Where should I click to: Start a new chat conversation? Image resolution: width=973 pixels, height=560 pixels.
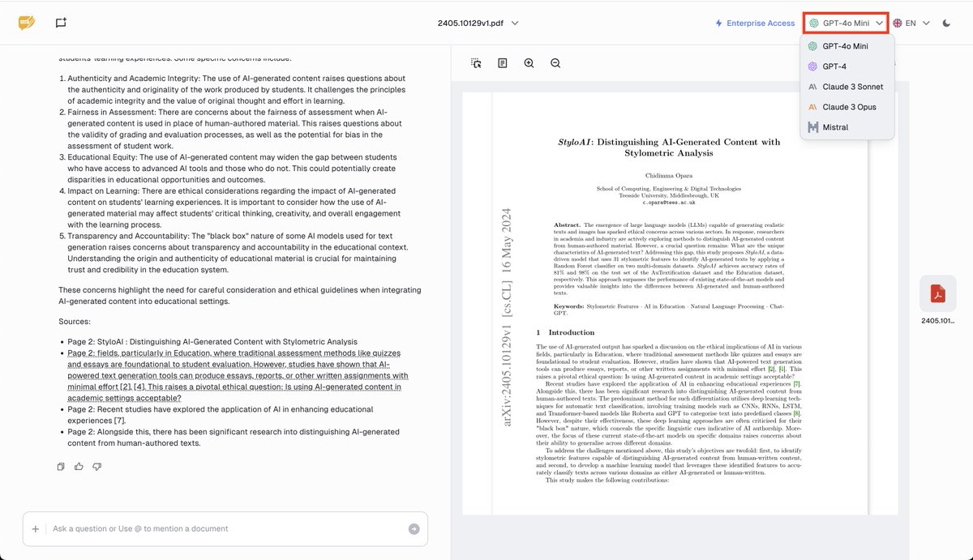pos(59,23)
